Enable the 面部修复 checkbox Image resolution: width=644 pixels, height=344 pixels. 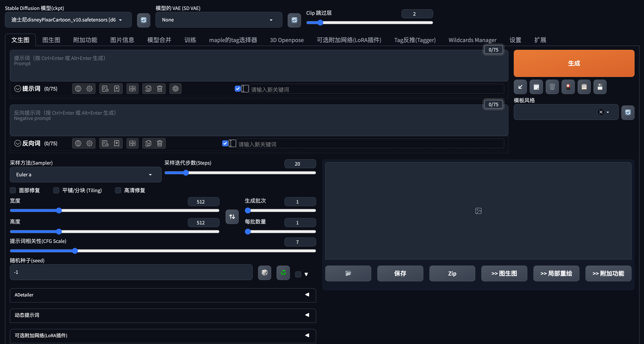pos(13,190)
